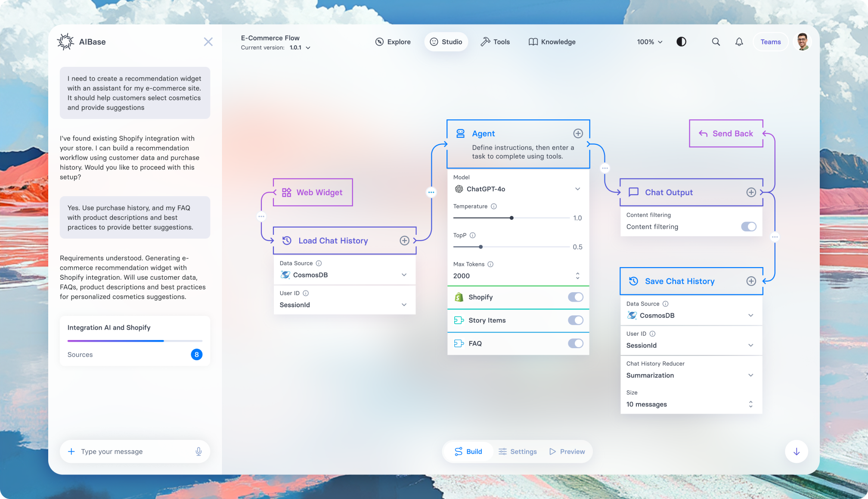Click the scroll down arrow button
This screenshot has width=868, height=499.
click(x=796, y=452)
